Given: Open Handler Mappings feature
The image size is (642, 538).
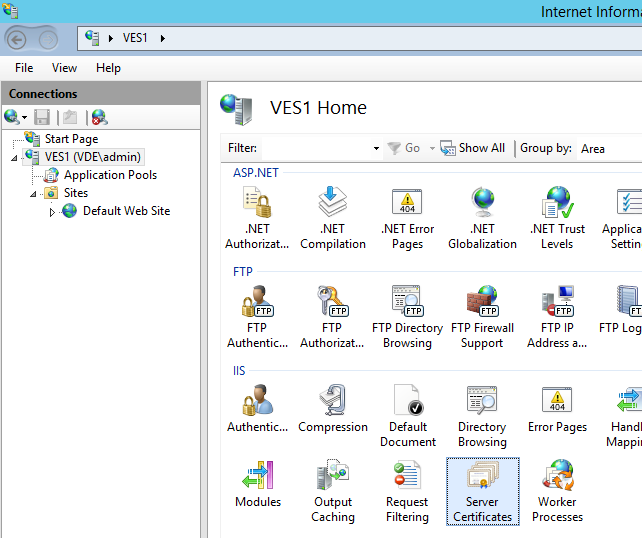Looking at the screenshot, I should click(626, 416).
